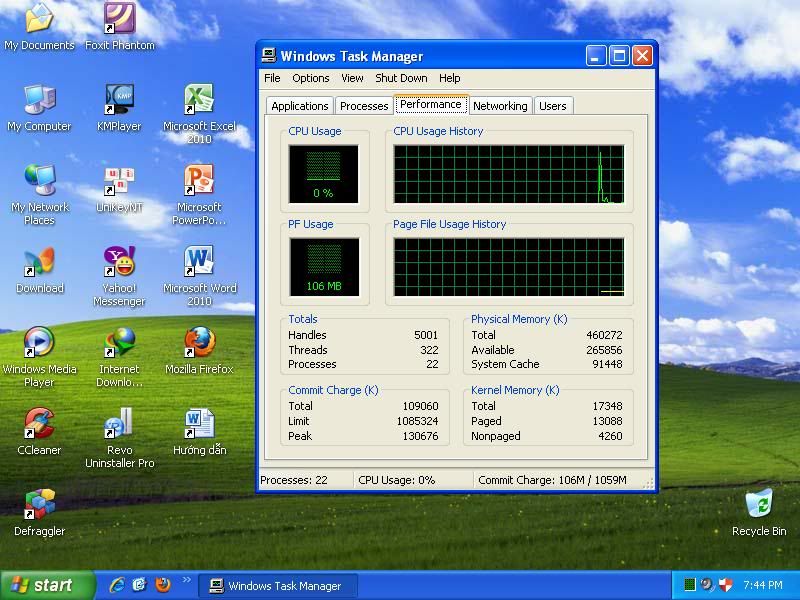Click the CPU Usage 0 % gauge

point(323,174)
